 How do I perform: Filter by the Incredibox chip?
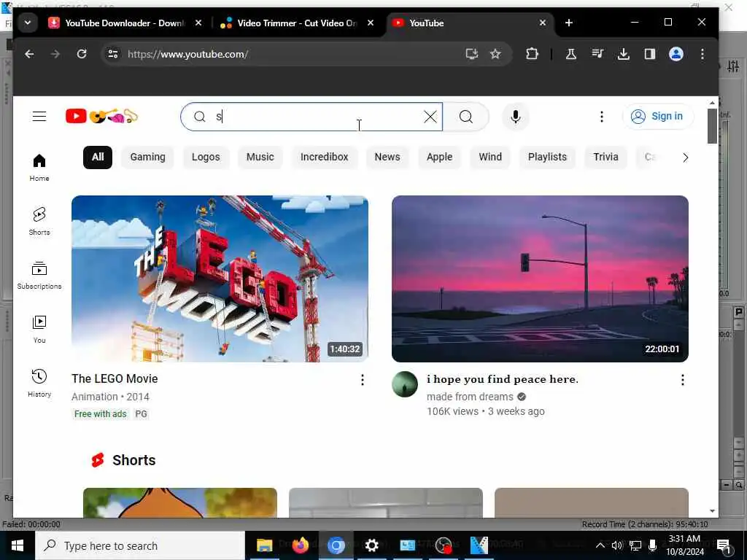[325, 157]
